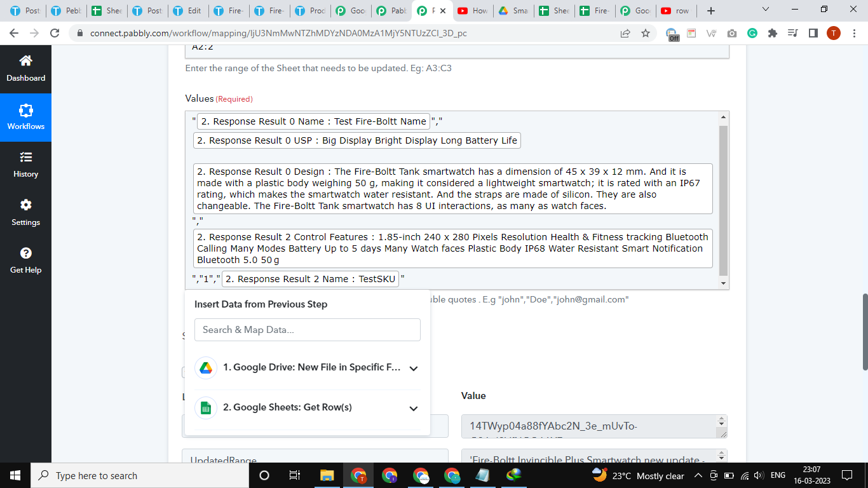Switch to the YouTube How tab

pos(472,11)
